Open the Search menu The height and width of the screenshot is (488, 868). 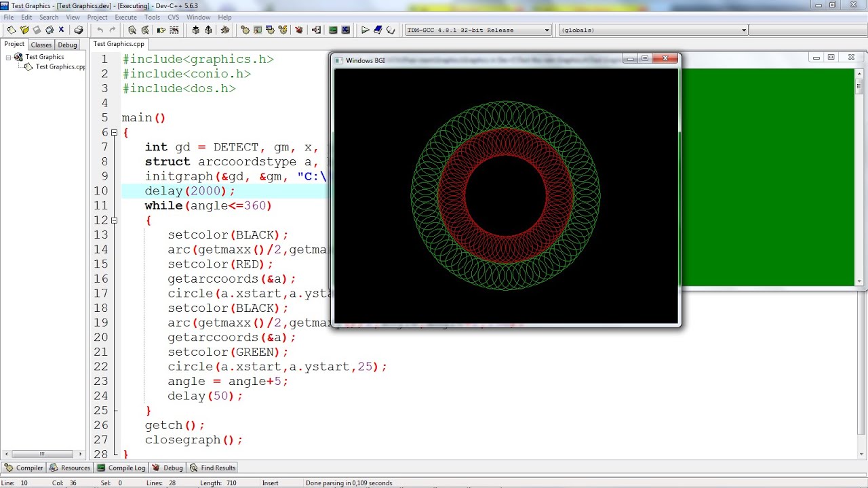point(49,17)
